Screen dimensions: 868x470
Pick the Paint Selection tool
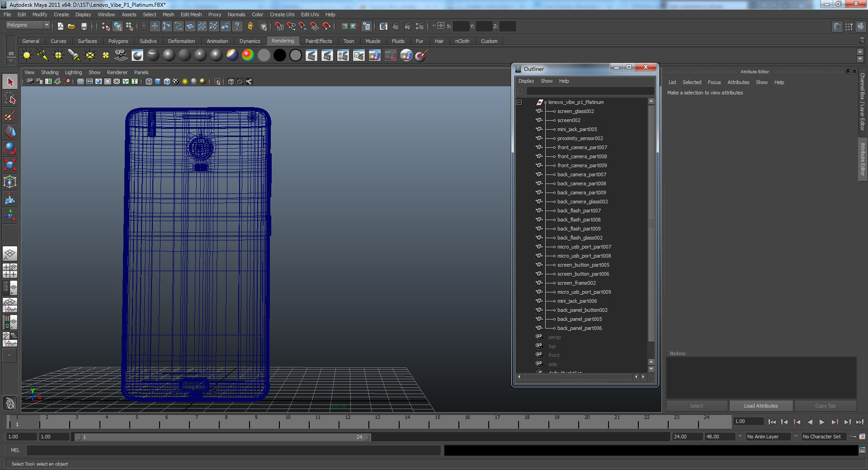pos(10,116)
